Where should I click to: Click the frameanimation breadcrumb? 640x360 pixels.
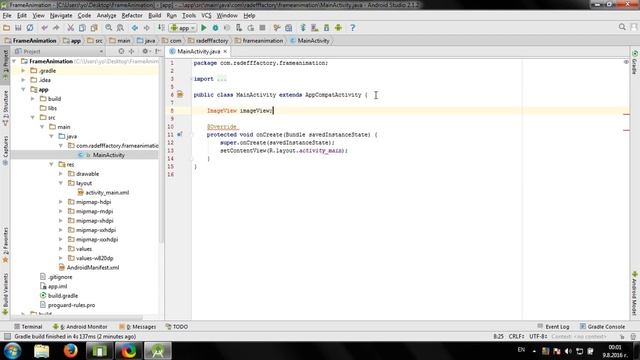pos(259,41)
